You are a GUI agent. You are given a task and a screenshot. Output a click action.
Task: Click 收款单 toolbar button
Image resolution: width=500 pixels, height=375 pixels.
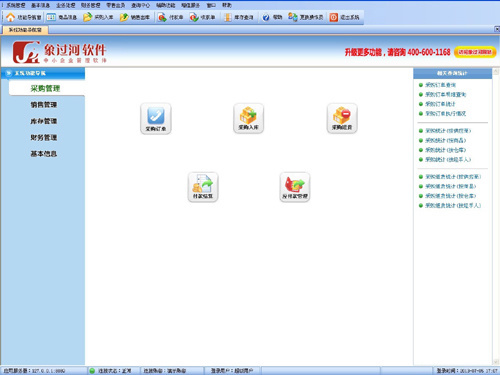[202, 17]
